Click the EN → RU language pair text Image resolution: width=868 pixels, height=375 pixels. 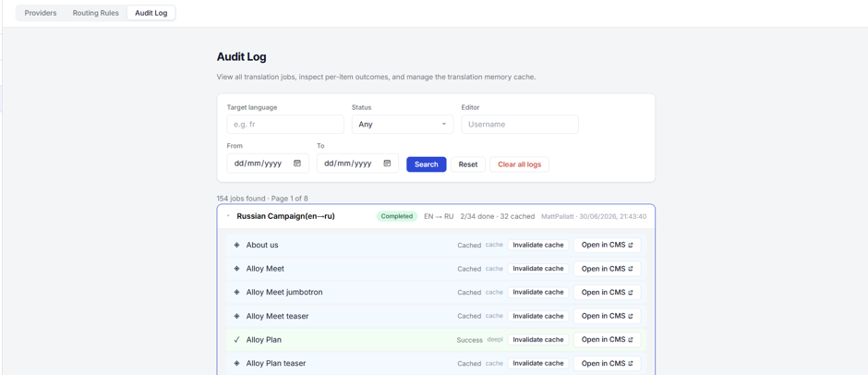click(439, 216)
